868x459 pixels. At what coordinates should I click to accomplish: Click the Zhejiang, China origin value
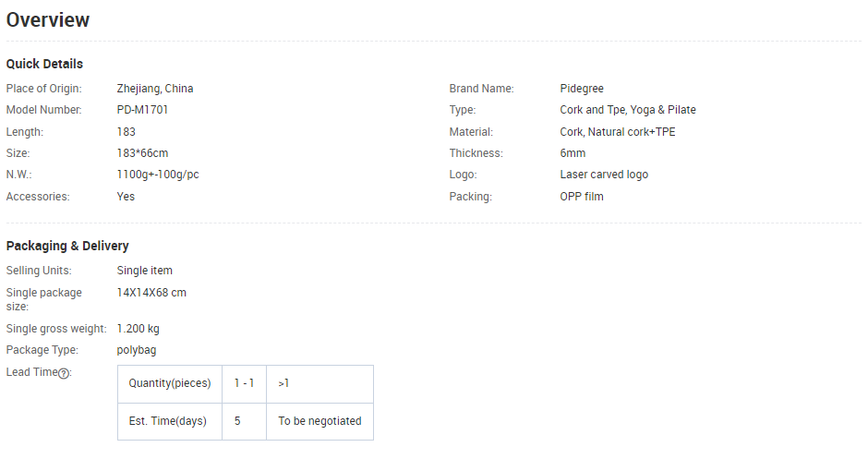click(x=155, y=89)
